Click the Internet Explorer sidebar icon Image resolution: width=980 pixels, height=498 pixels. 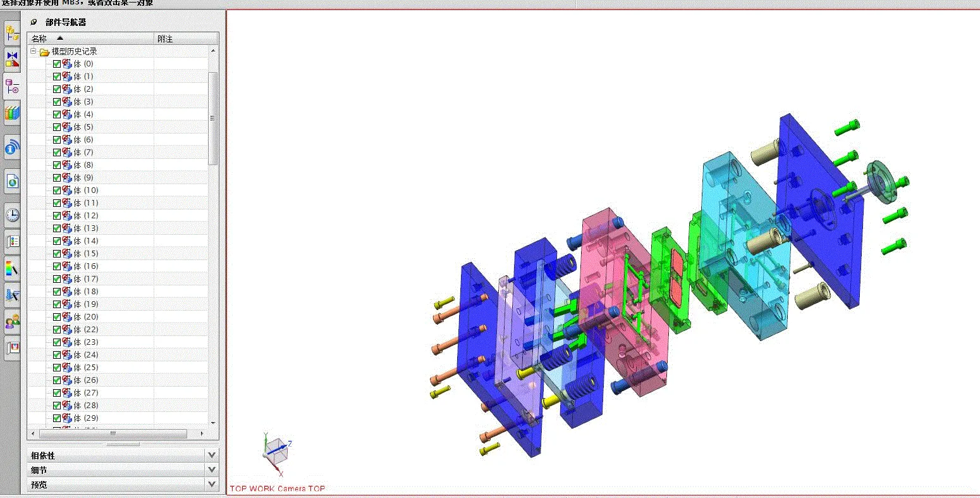[x=11, y=180]
